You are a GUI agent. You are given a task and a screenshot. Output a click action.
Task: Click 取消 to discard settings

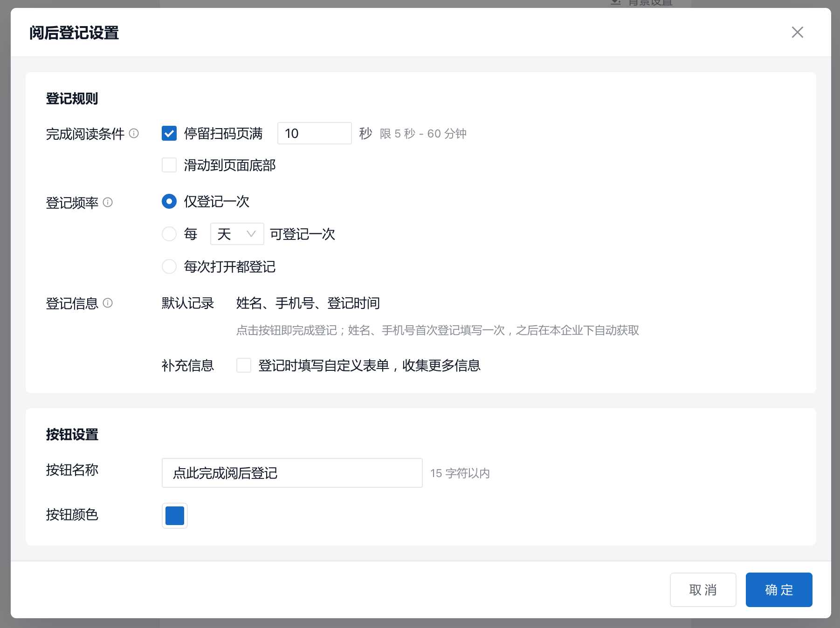tap(703, 590)
